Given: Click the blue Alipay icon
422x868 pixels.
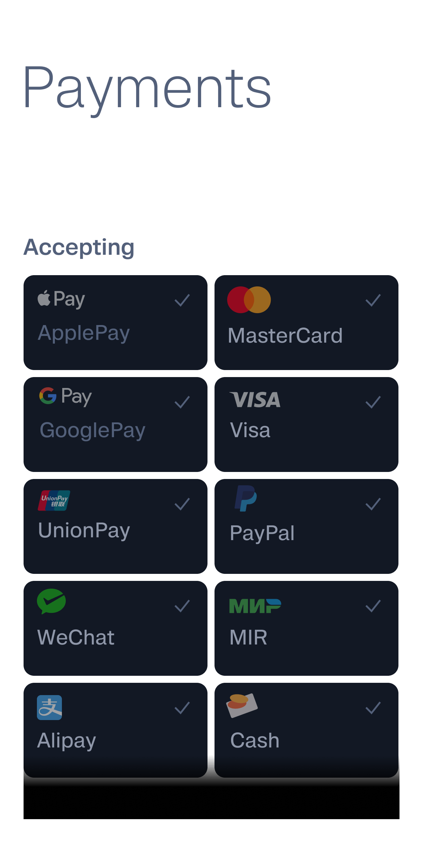Looking at the screenshot, I should click(50, 707).
